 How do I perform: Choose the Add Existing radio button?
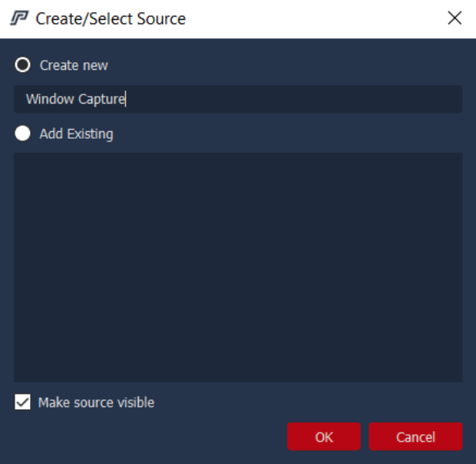(x=23, y=133)
